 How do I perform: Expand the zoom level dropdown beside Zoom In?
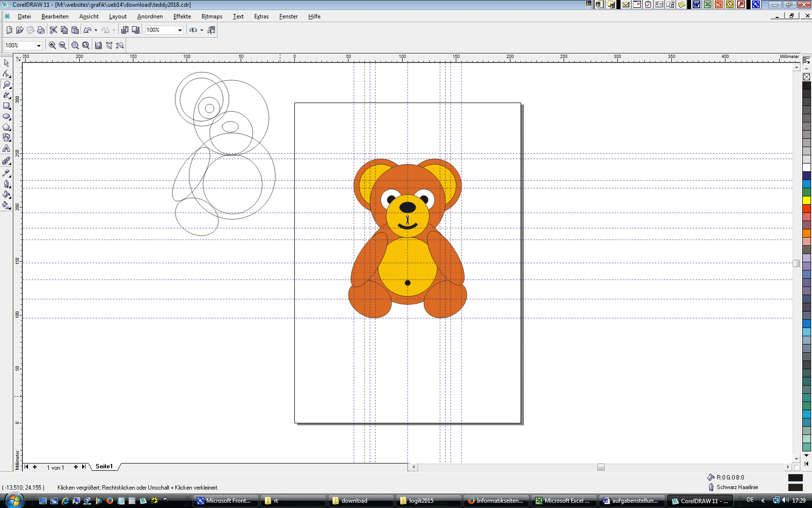[x=39, y=45]
